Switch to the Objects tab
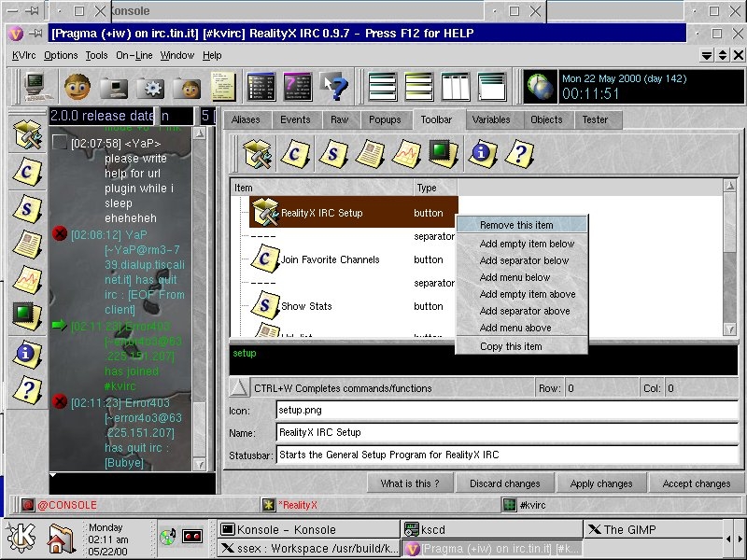747x560 pixels. pos(546,120)
